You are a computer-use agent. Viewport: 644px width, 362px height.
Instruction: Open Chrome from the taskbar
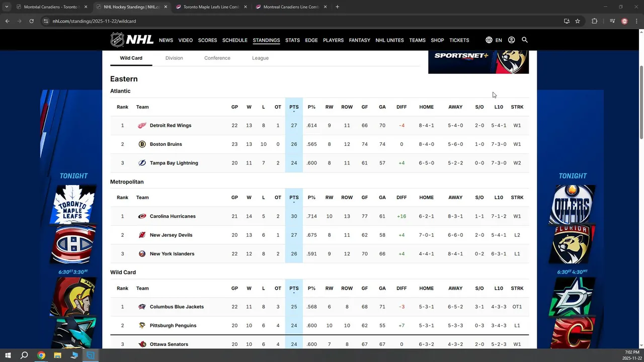click(x=41, y=355)
